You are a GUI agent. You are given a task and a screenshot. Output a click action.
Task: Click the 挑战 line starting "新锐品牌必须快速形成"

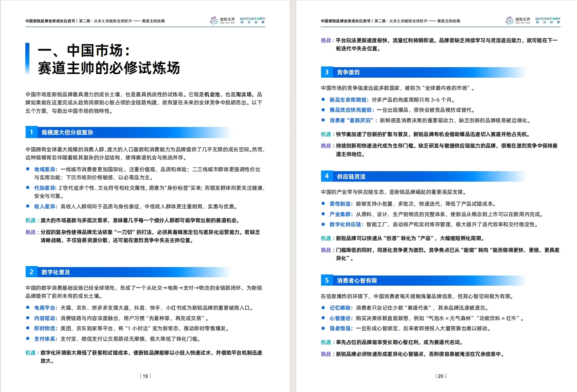tap(413, 354)
